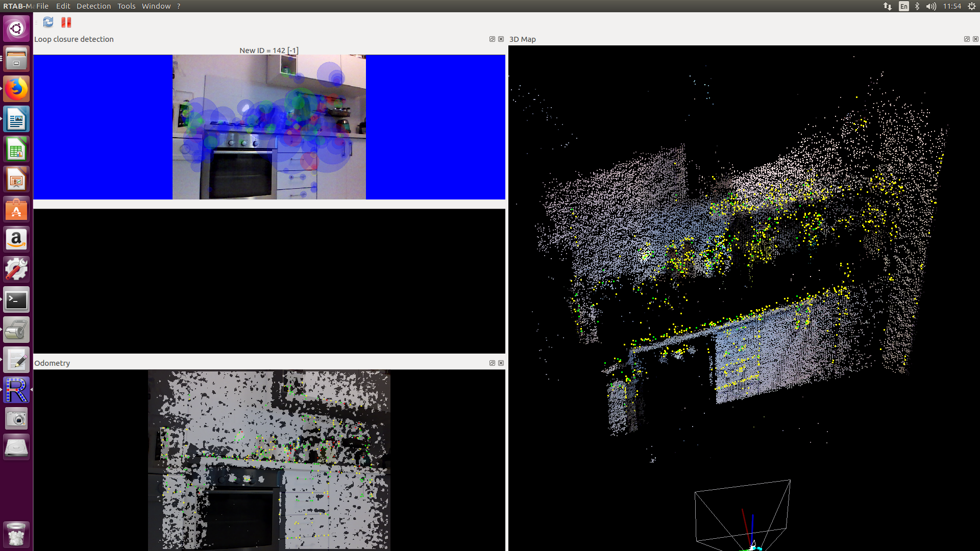Float the 3D Map panel
The width and height of the screenshot is (980, 551).
coord(966,39)
